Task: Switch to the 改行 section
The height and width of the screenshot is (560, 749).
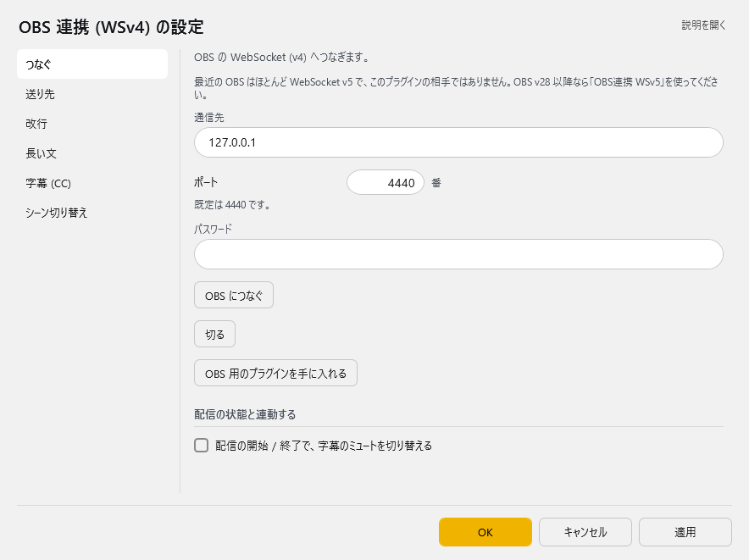Action: click(x=92, y=124)
